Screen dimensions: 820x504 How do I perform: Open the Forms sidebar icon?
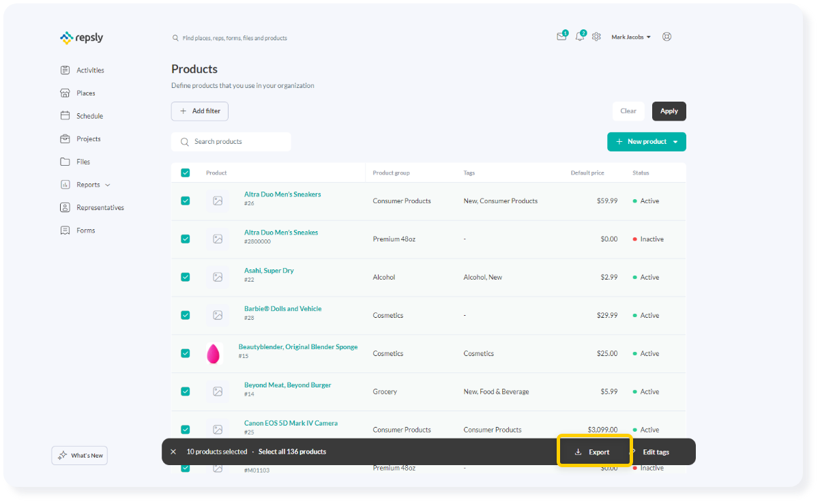coord(65,231)
